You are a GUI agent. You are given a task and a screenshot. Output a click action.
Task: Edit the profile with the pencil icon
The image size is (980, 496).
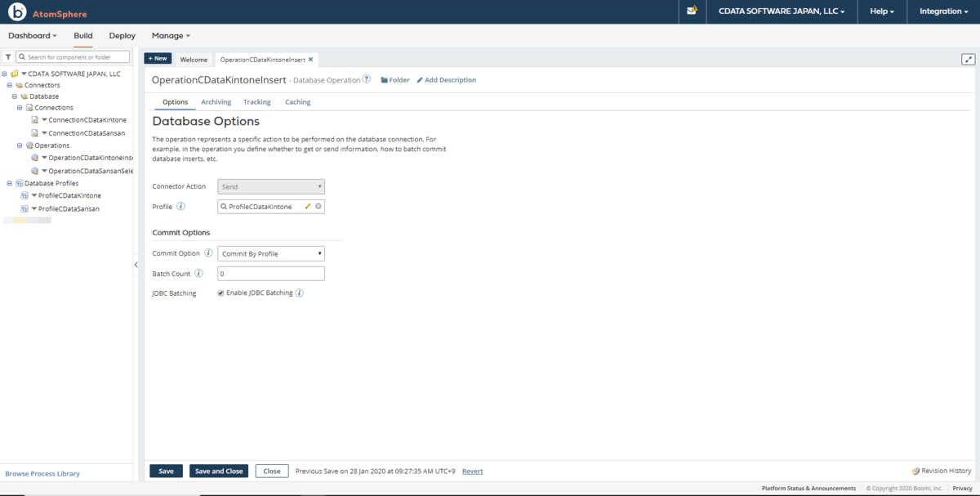pyautogui.click(x=308, y=207)
